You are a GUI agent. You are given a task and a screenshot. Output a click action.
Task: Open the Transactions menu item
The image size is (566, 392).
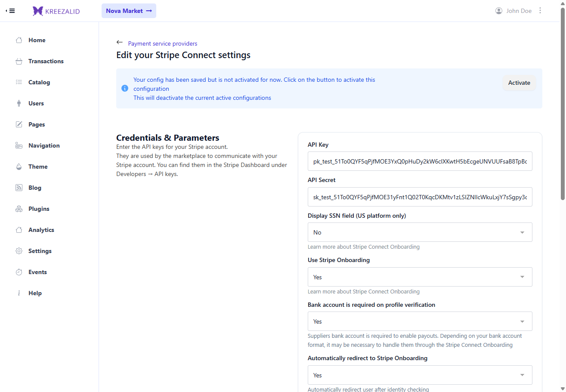(46, 61)
